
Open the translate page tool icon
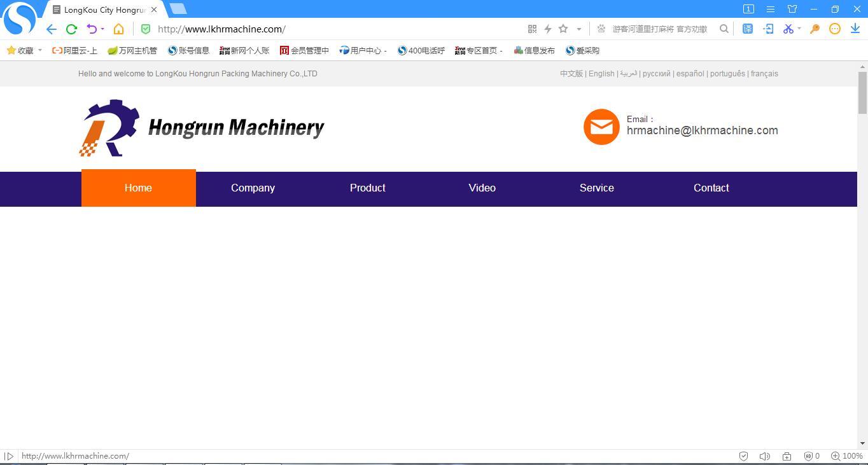click(748, 29)
